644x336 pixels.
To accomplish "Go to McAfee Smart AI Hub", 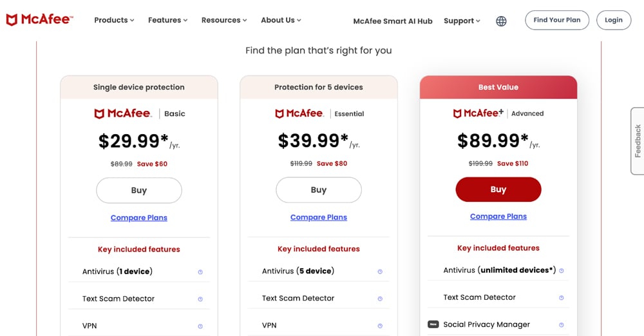I will tap(393, 21).
